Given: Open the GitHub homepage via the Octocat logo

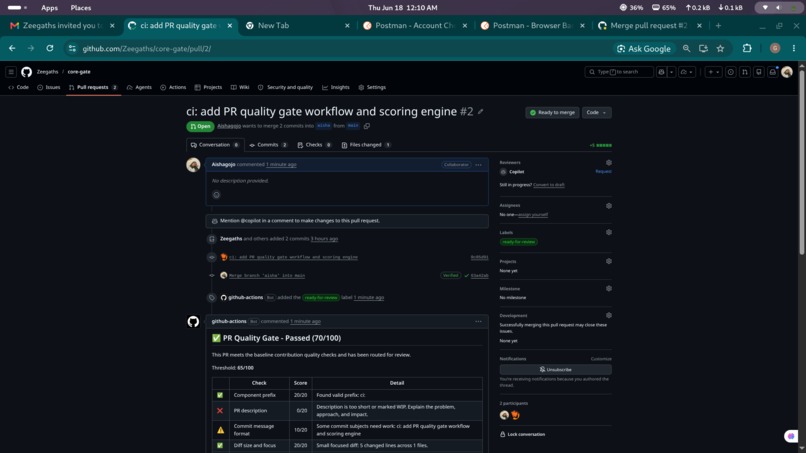Looking at the screenshot, I should coord(26,72).
